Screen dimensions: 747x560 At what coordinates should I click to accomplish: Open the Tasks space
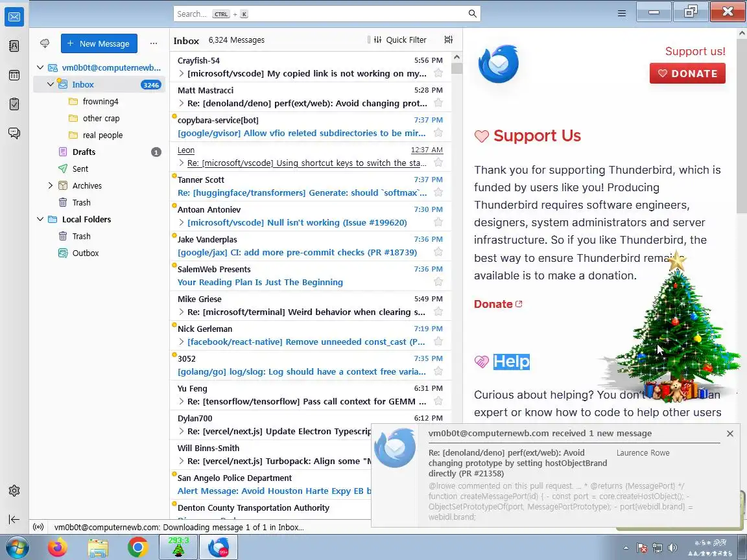click(x=14, y=104)
